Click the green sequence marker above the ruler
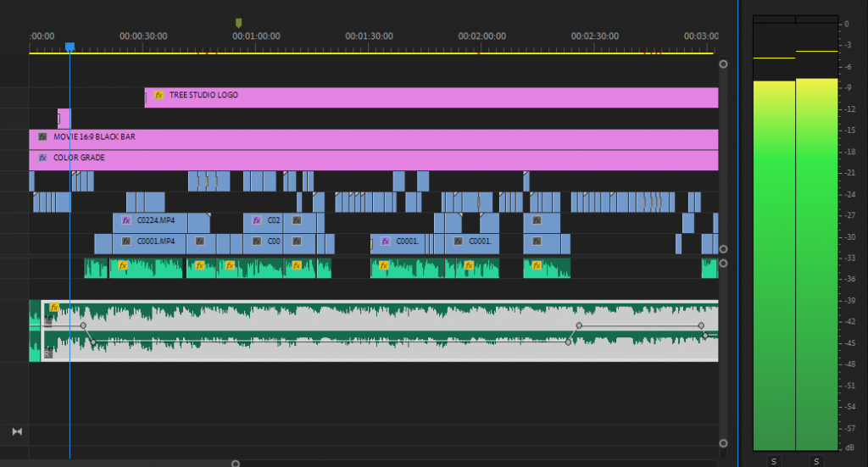The width and height of the screenshot is (868, 467). click(x=238, y=23)
